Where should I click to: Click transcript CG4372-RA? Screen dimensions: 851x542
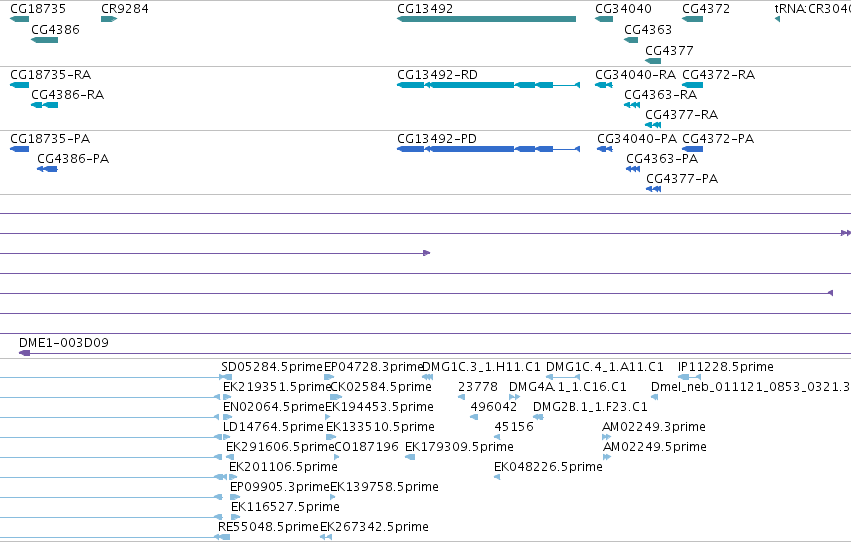coord(693,85)
